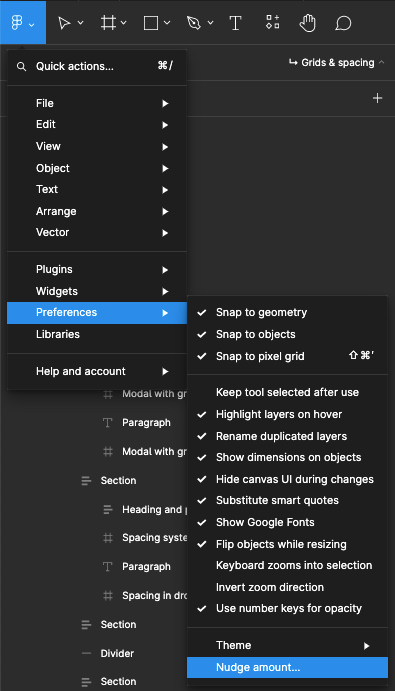Toggle Flip objects while resizing
Viewport: 395px width, 691px height.
tap(287, 544)
